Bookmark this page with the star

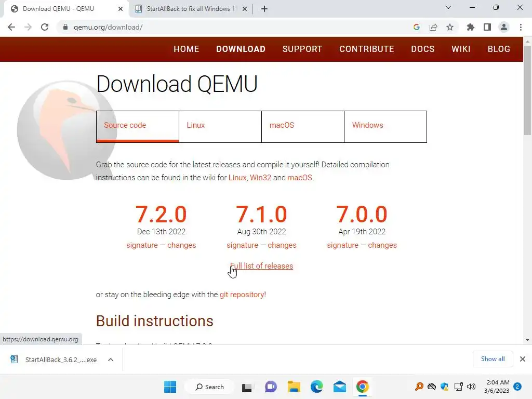coord(450,27)
